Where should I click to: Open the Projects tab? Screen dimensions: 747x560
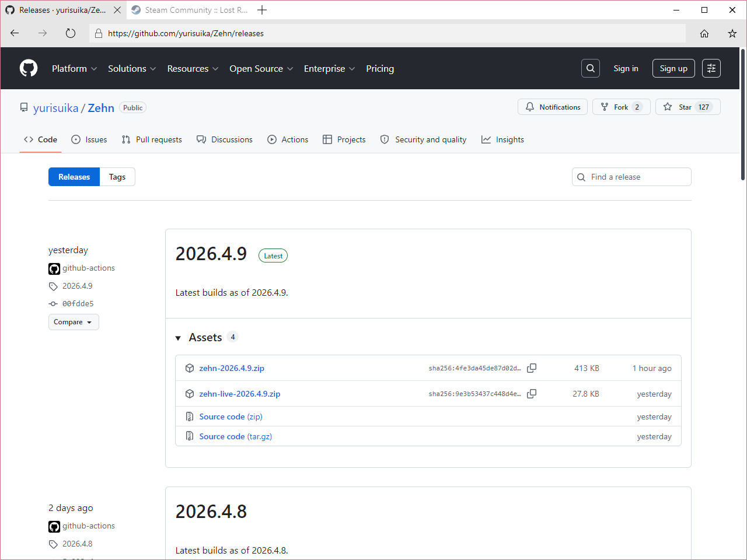point(344,139)
